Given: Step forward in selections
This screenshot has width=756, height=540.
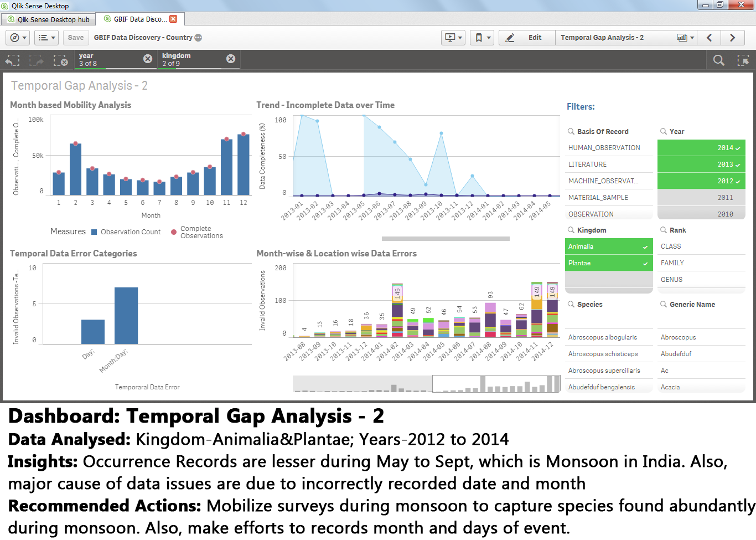Looking at the screenshot, I should pyautogui.click(x=37, y=60).
